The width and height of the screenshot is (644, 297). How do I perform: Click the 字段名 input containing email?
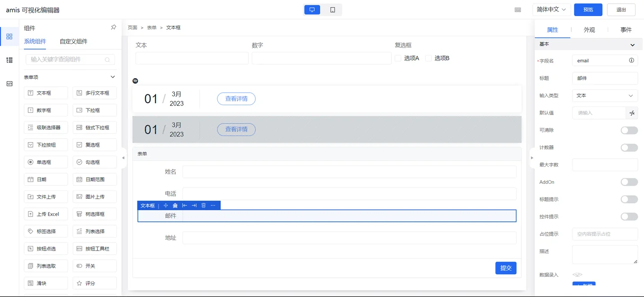pos(605,60)
